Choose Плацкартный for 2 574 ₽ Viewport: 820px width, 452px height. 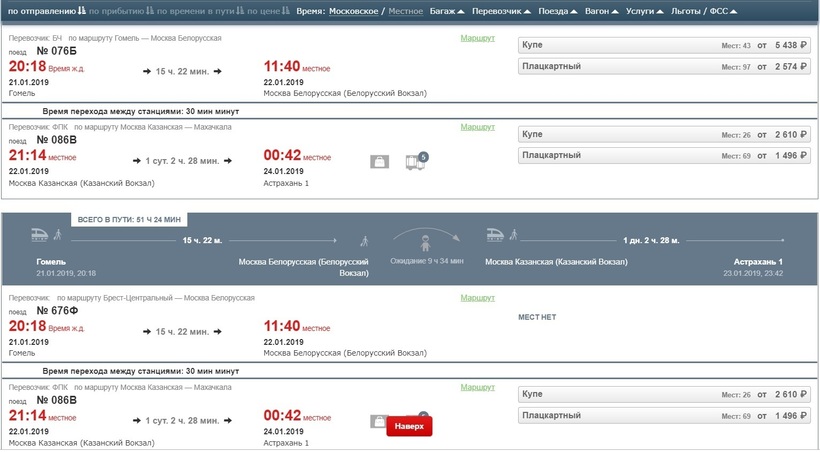(x=664, y=67)
